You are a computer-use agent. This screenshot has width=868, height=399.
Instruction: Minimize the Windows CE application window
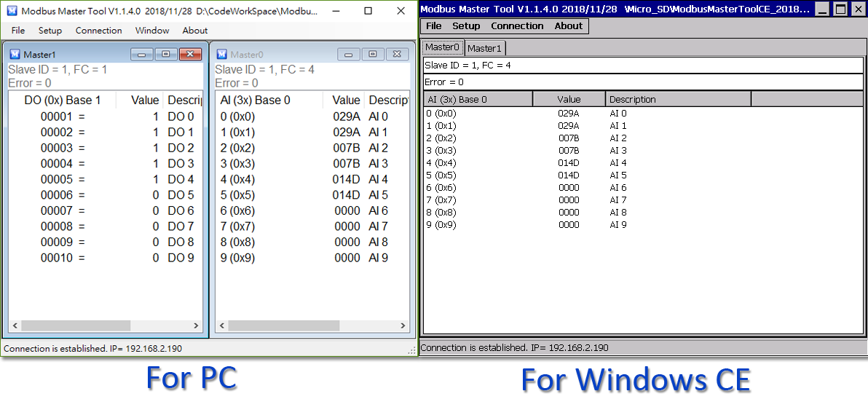824,9
